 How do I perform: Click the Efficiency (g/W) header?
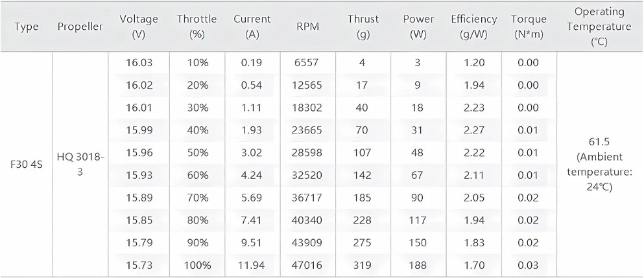click(473, 27)
